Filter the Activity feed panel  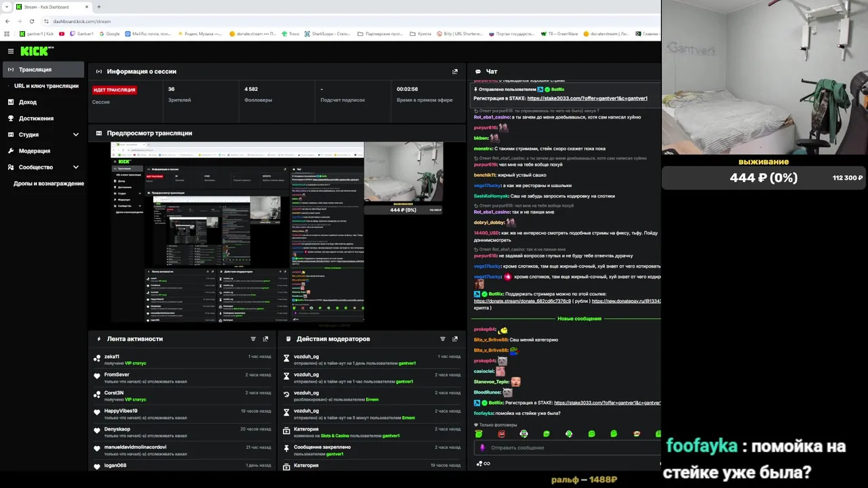pos(253,339)
